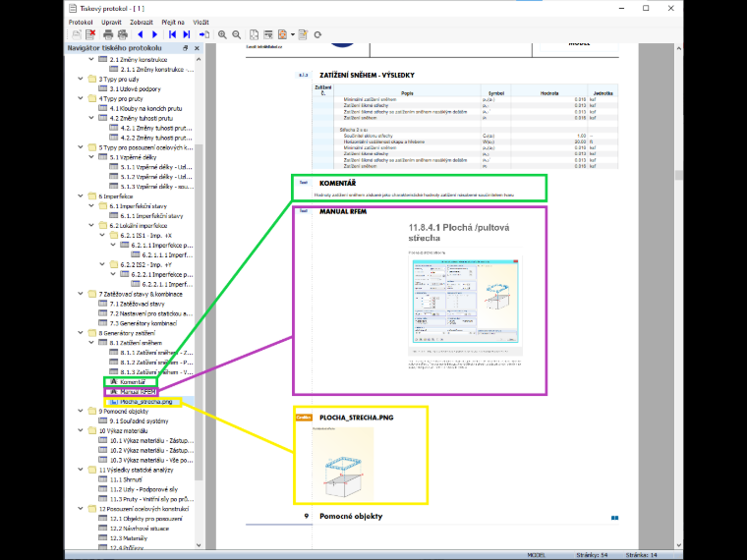The image size is (747, 560).
Task: Click the Print protocol printer icon
Action: coord(108,34)
